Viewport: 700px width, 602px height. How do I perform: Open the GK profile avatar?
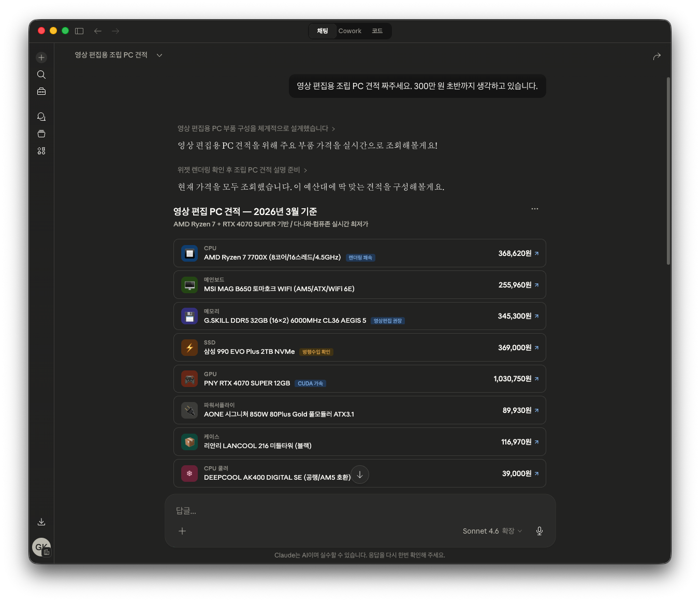click(41, 547)
